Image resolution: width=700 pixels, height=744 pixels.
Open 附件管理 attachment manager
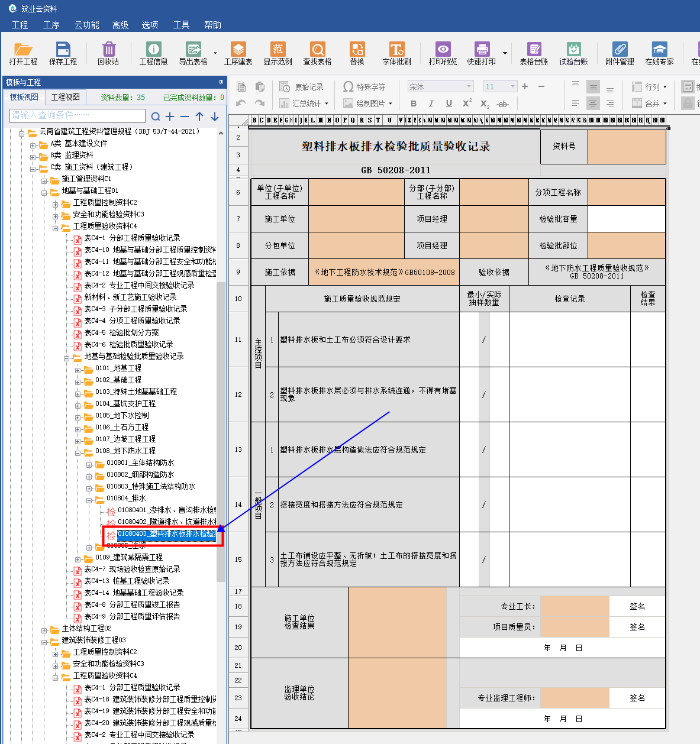click(x=620, y=53)
